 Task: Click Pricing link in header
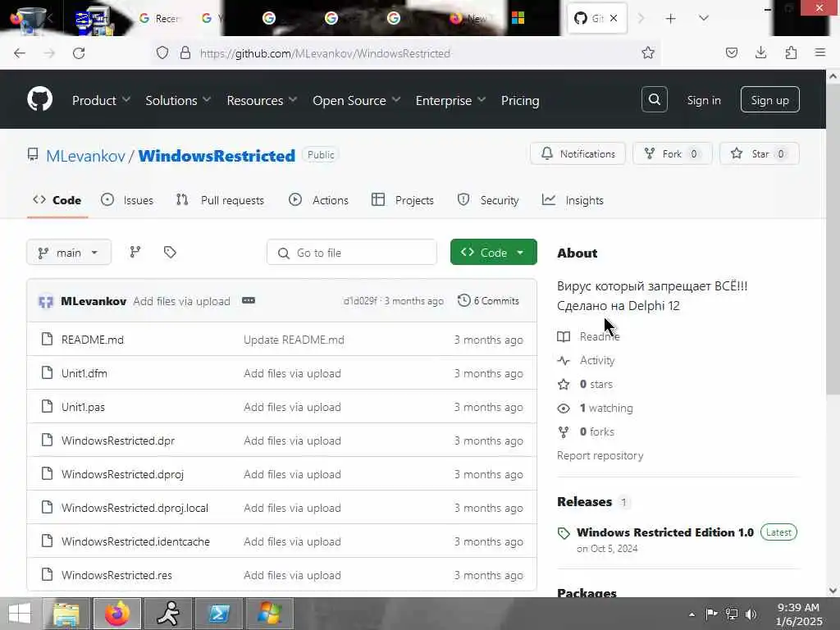point(519,100)
